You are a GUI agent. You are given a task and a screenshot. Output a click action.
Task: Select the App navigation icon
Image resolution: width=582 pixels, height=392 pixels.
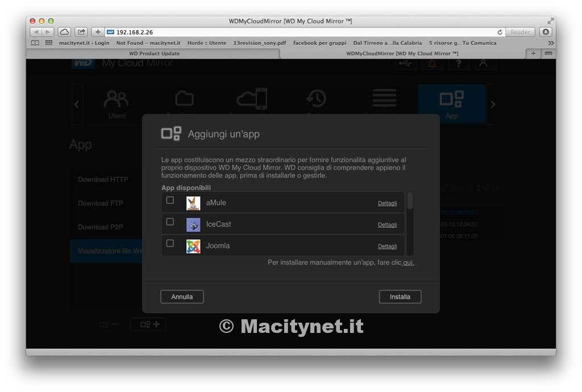point(451,104)
